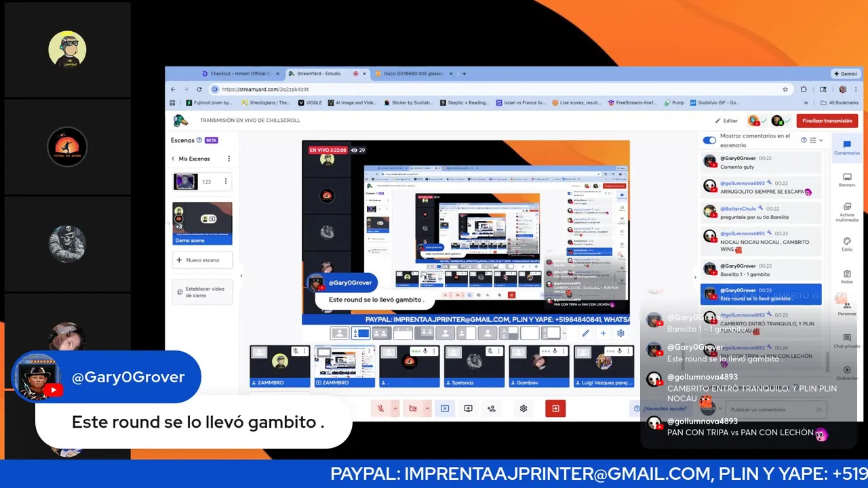Image resolution: width=868 pixels, height=488 pixels.
Task: Open the Estilo panel
Action: [x=847, y=244]
